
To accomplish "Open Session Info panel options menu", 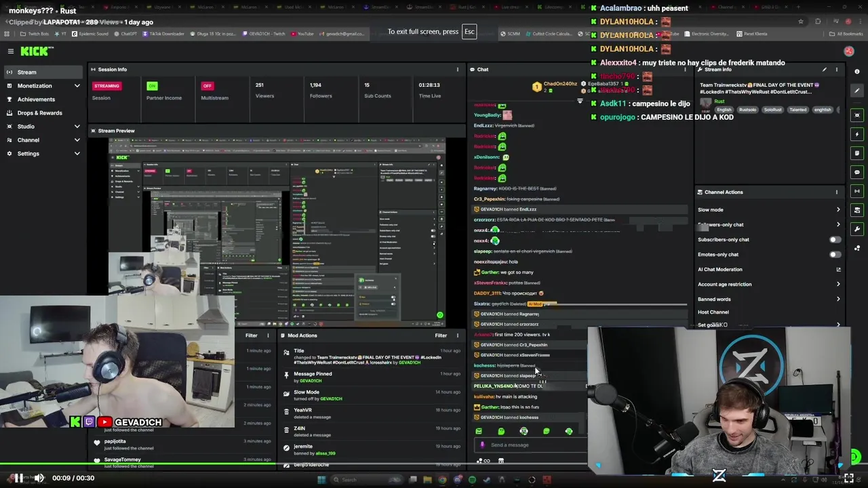I will 457,69.
